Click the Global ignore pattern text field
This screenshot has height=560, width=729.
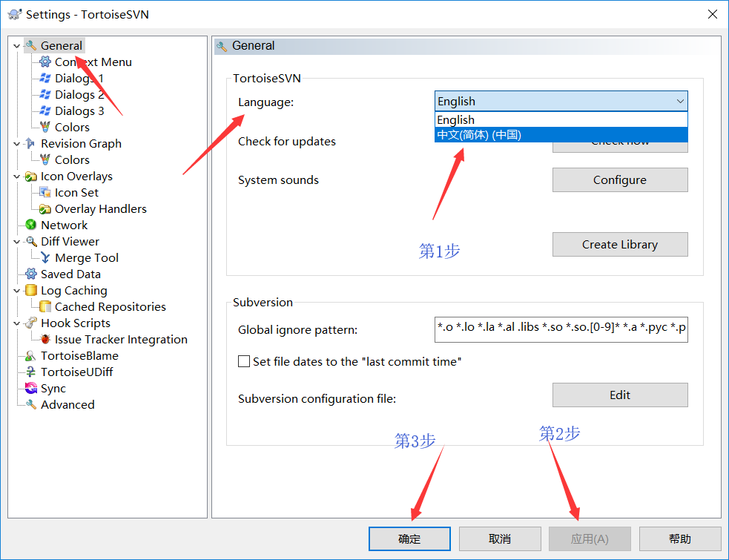pyautogui.click(x=561, y=330)
